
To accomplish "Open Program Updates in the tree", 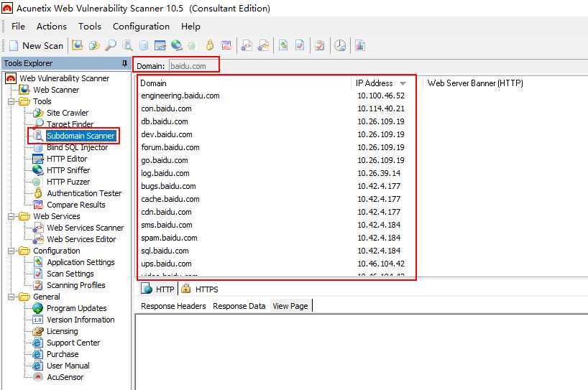I will click(x=76, y=308).
